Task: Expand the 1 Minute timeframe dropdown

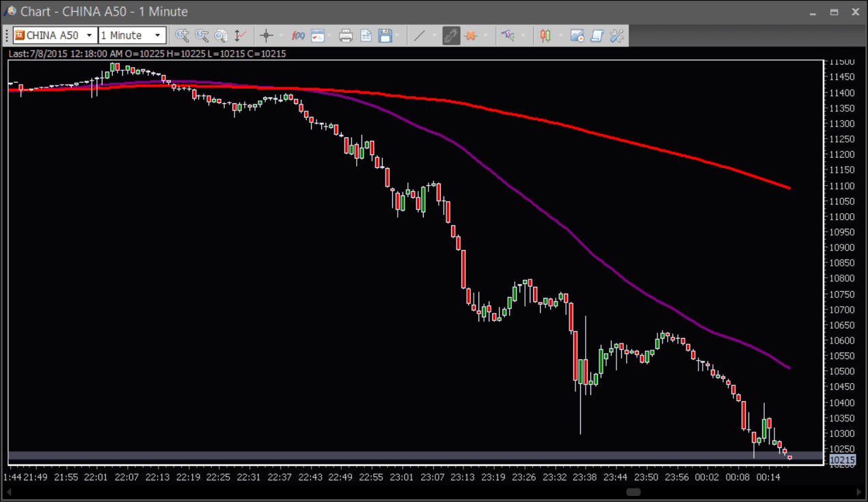Action: pos(157,36)
